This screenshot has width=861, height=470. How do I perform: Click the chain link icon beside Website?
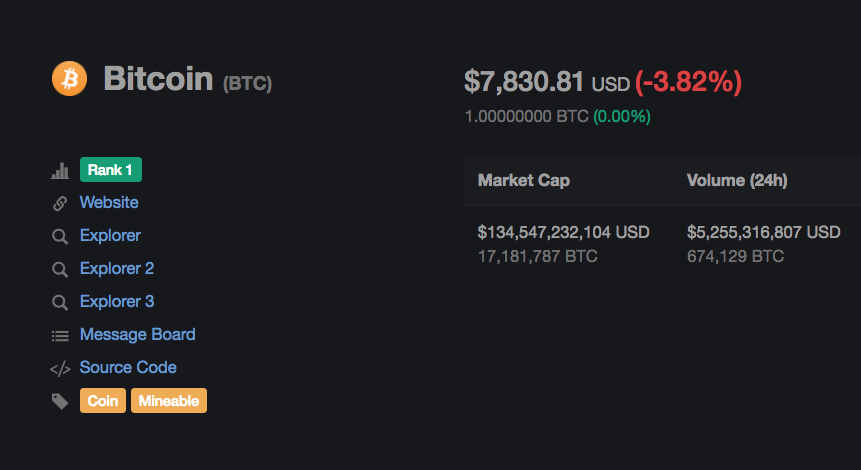(x=60, y=203)
